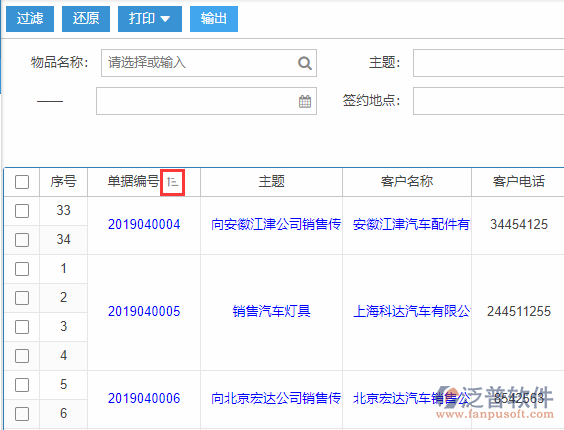Click the 输出 export button
The width and height of the screenshot is (564, 430).
tap(214, 19)
